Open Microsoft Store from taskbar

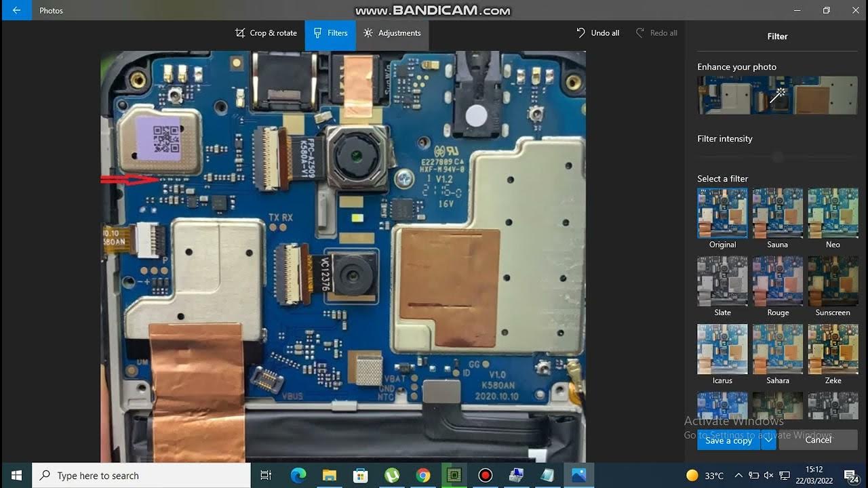(361, 476)
